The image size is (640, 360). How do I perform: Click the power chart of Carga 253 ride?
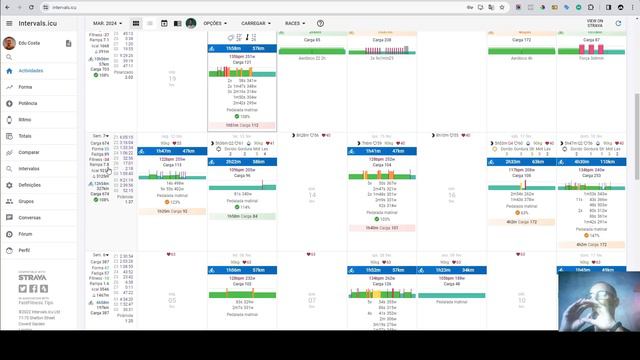tap(591, 186)
